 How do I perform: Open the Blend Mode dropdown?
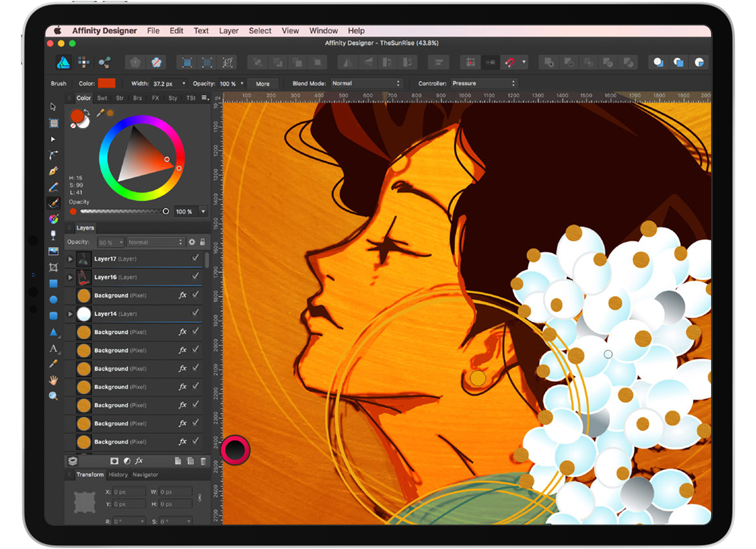point(366,83)
